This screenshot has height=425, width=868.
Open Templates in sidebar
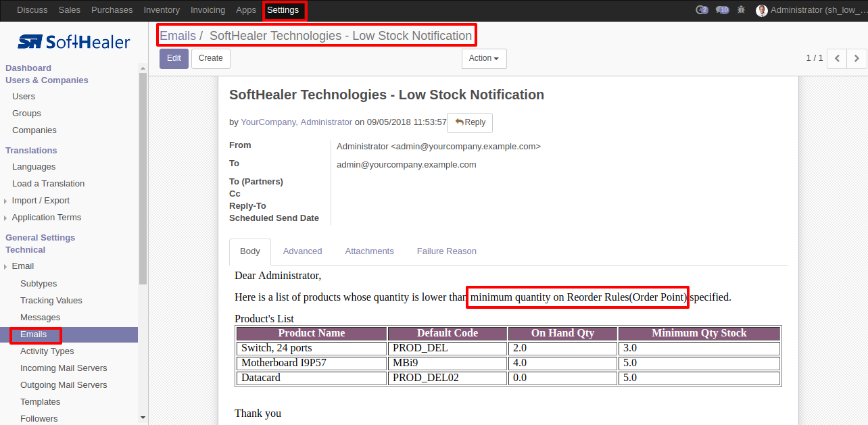tap(41, 402)
